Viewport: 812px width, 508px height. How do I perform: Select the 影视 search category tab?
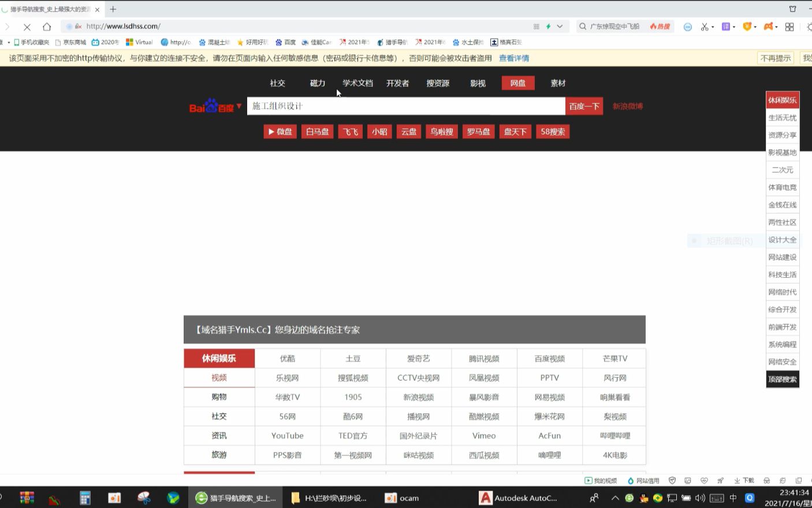click(x=478, y=83)
